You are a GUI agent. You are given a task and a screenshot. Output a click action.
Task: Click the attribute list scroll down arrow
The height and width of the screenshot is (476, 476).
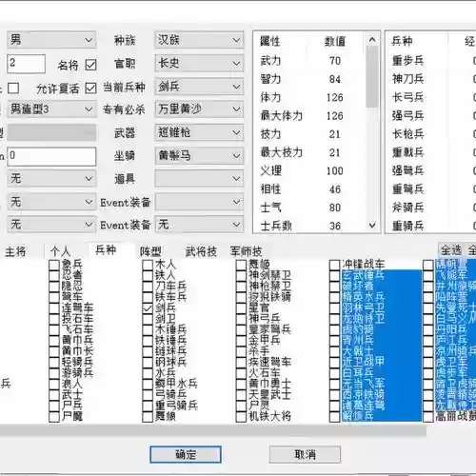[372, 226]
